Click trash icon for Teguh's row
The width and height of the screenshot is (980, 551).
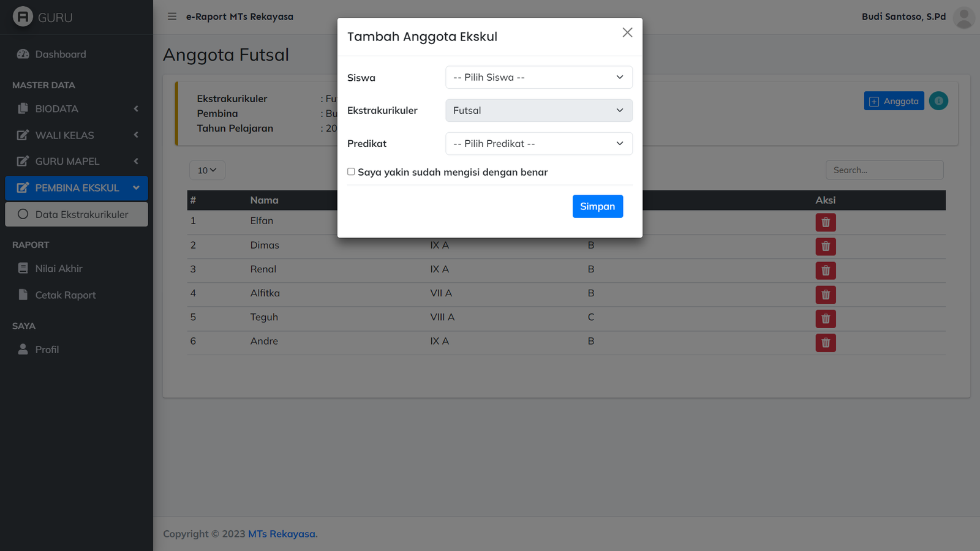coord(825,318)
